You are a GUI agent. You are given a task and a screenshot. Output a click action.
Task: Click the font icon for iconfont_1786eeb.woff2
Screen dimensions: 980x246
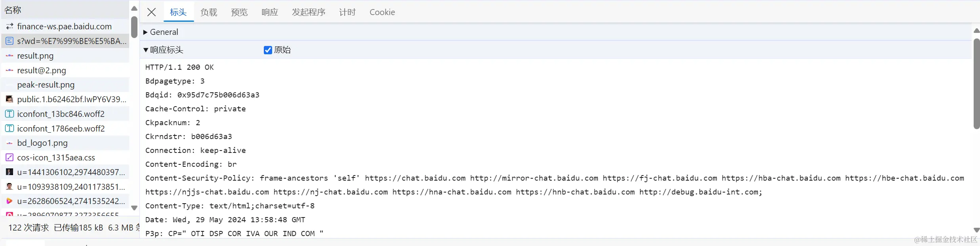10,128
